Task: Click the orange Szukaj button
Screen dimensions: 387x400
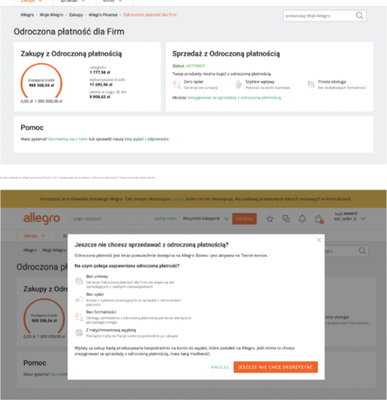Action: point(244,219)
